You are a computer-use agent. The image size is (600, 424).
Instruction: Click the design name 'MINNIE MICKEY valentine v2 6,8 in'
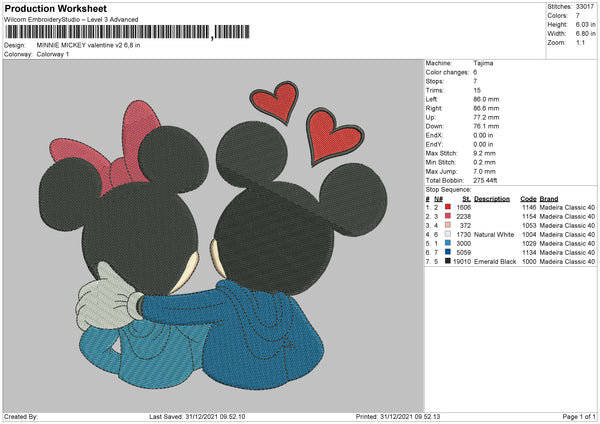click(88, 45)
